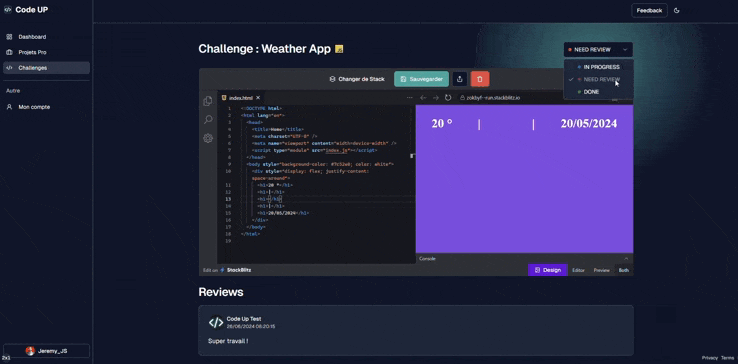Open the search icon in editor sidebar
This screenshot has width=738, height=364.
(208, 120)
